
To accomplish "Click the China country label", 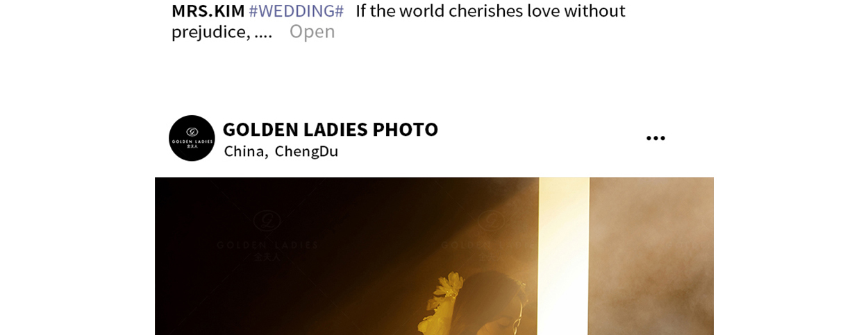I will pos(246,151).
